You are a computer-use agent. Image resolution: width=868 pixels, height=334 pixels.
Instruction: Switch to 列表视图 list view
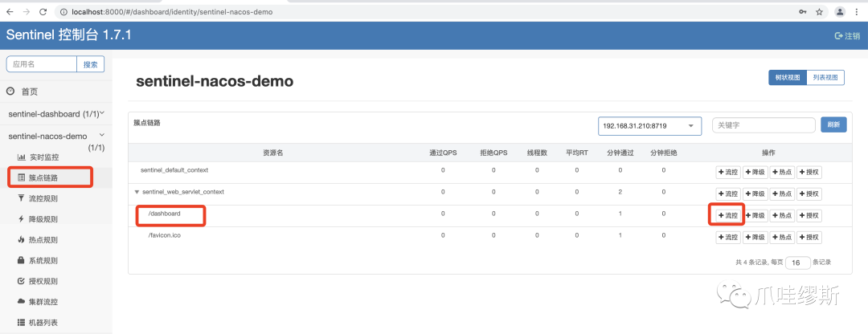(825, 78)
